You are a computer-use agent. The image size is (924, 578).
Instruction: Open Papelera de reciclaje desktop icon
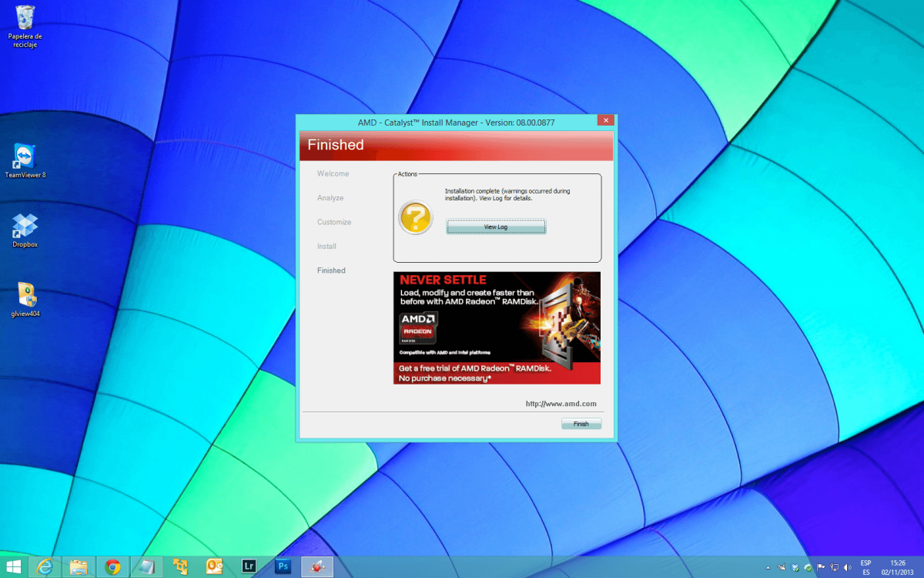25,26
